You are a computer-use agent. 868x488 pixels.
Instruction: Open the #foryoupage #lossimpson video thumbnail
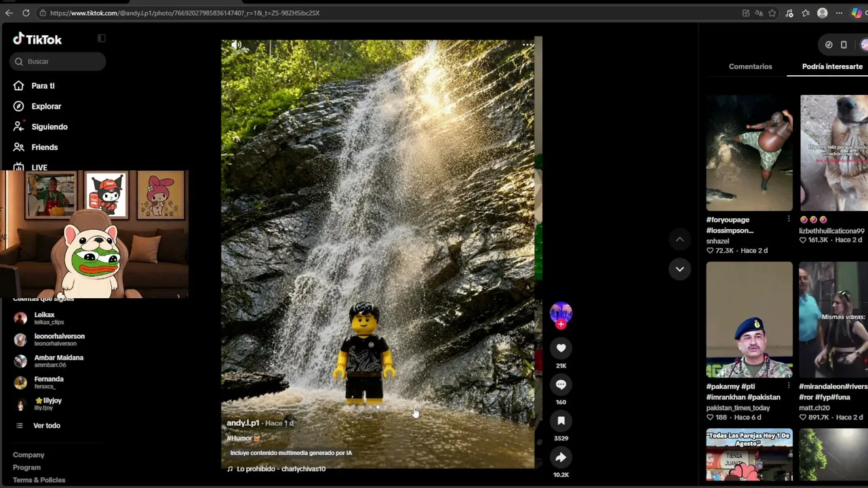749,153
